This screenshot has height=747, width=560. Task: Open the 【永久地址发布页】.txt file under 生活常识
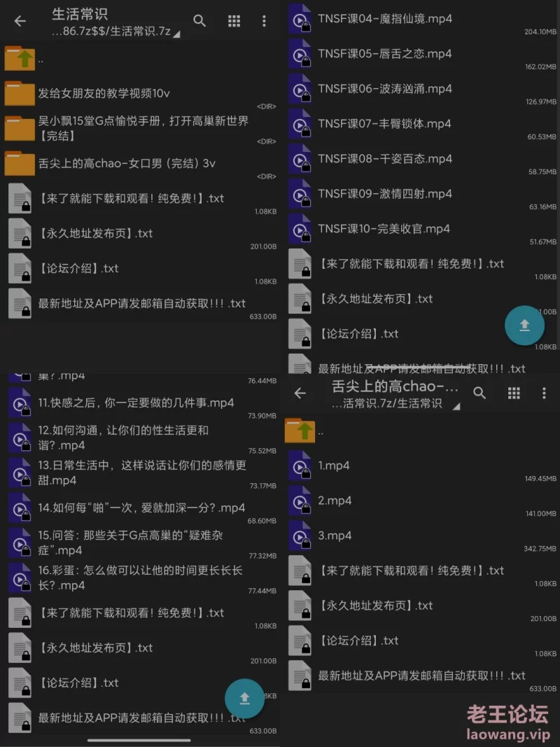(x=140, y=234)
